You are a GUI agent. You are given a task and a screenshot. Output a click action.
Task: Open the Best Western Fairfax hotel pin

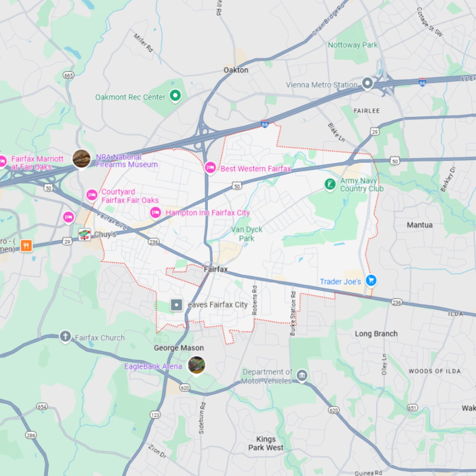coord(210,168)
